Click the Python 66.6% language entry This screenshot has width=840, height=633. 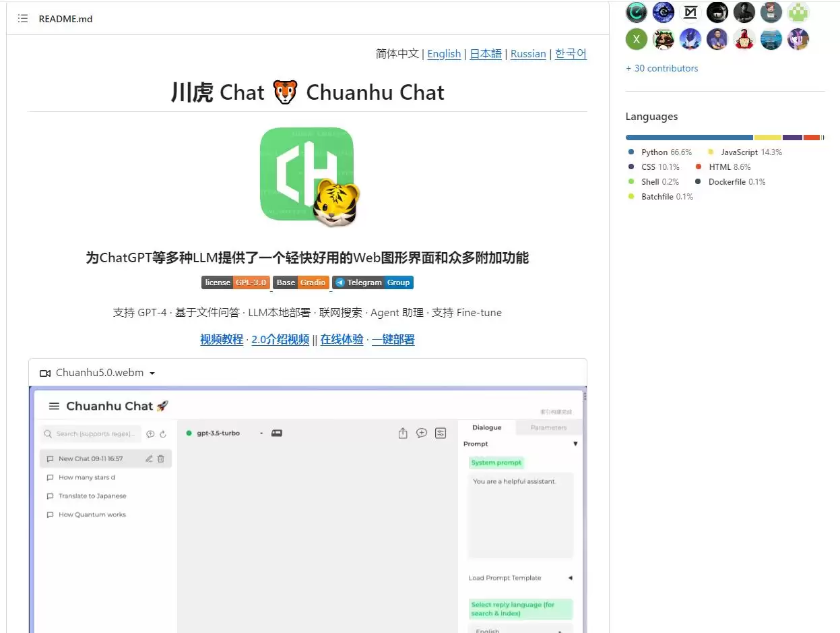tap(660, 152)
